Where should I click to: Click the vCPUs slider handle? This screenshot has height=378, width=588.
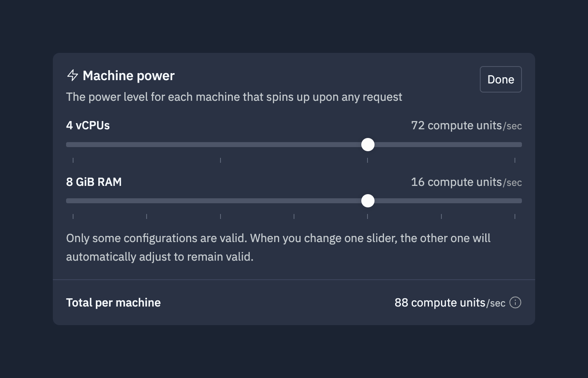[367, 145]
